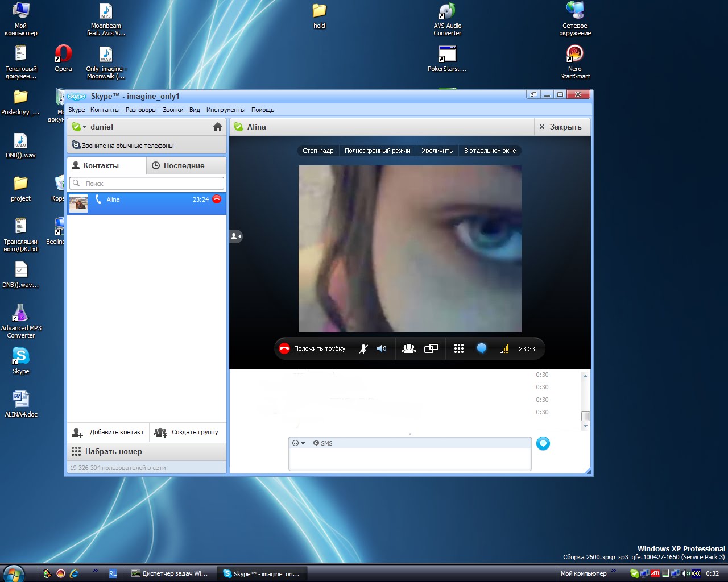
Task: Go to Skype Home via the house icon
Action: (218, 127)
